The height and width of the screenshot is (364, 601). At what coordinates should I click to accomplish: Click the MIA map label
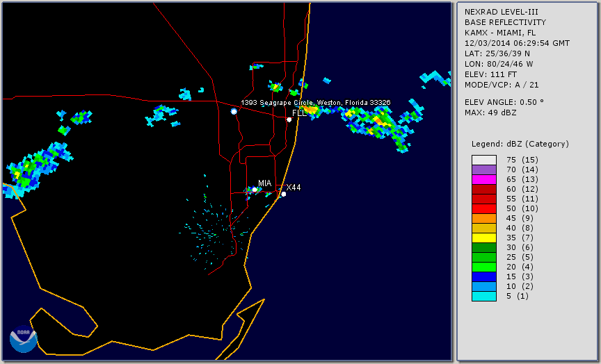click(x=265, y=183)
